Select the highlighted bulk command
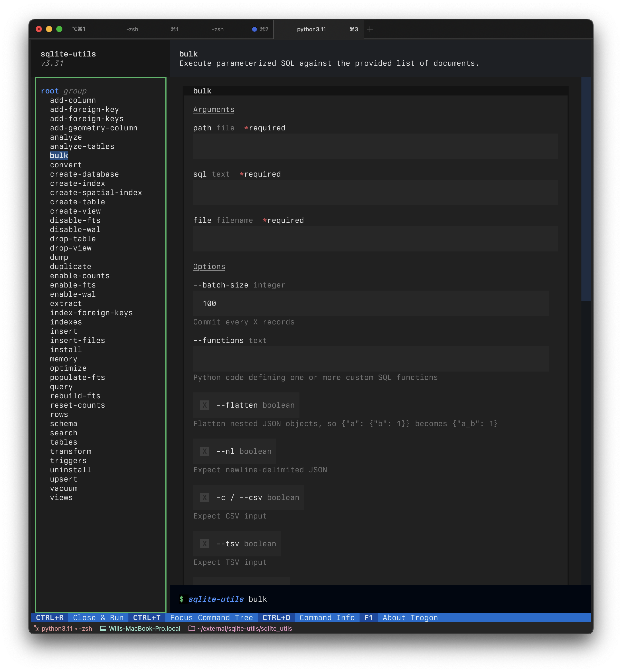 [x=59, y=155]
